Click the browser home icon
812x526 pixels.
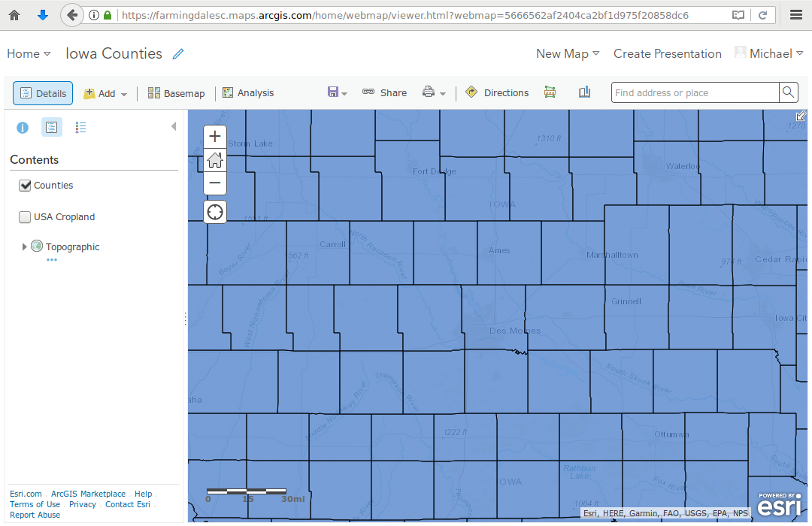(14, 15)
